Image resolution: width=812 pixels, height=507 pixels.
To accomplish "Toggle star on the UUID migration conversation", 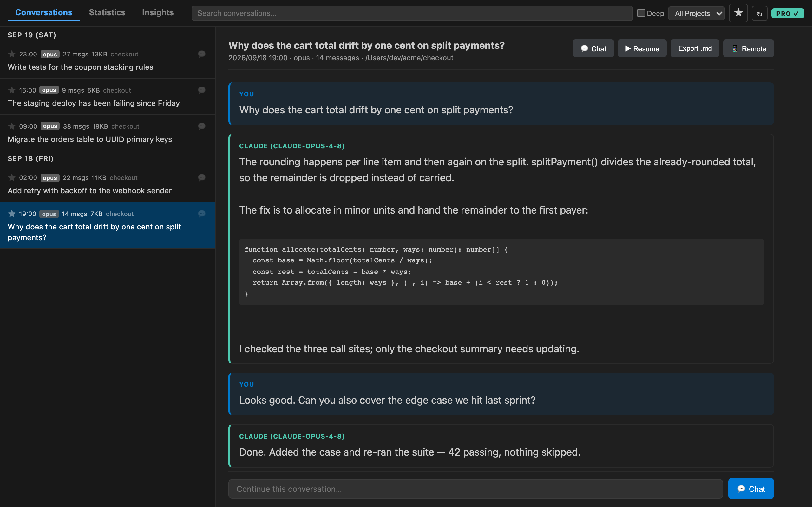I will [x=12, y=126].
